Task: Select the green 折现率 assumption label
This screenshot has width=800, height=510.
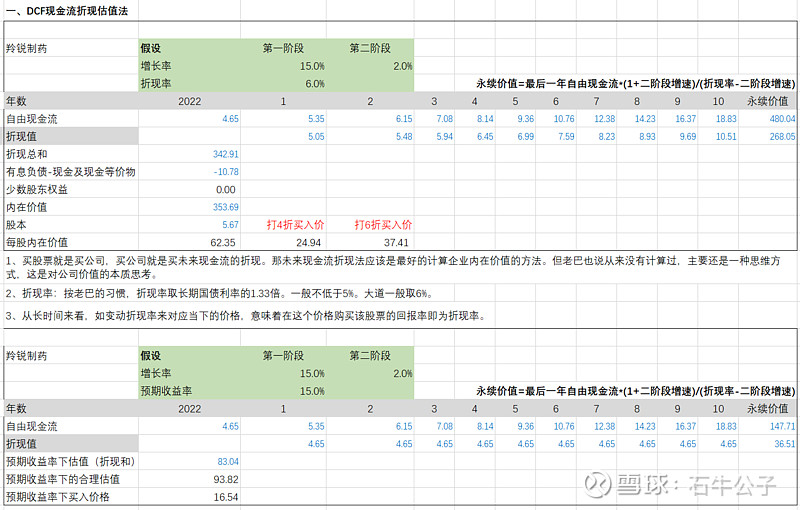Action: [156, 84]
